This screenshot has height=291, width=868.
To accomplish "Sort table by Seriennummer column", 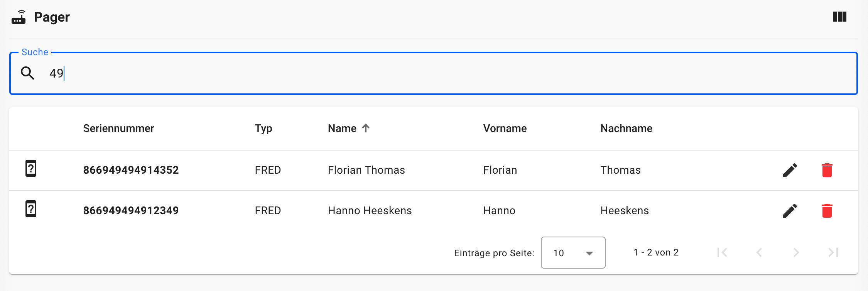I will (118, 129).
